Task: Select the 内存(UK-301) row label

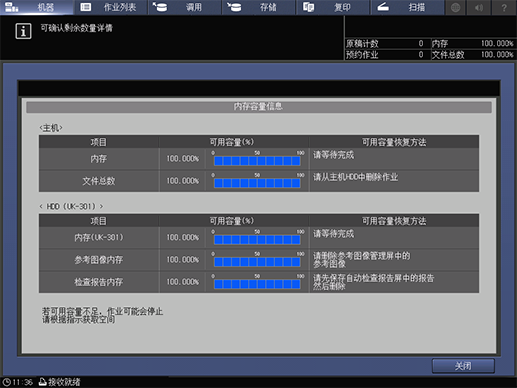Action: [99, 237]
